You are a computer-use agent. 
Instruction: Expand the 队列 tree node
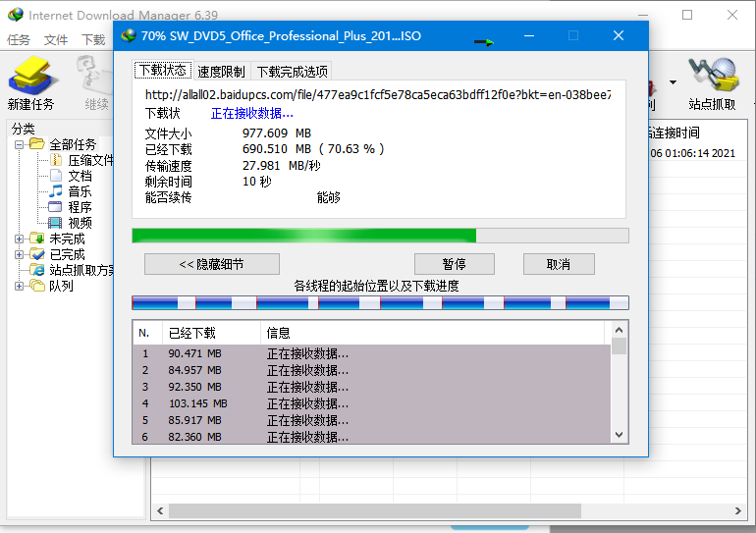[19, 286]
